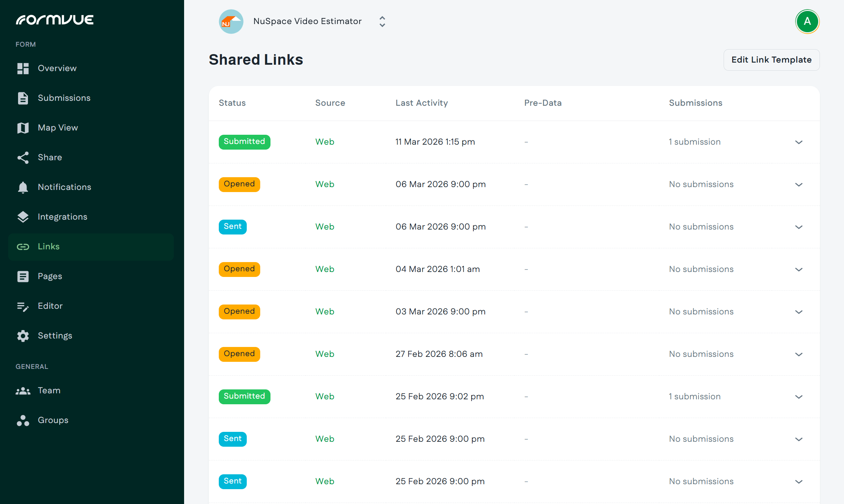Open Integrations layers icon

pos(23,217)
